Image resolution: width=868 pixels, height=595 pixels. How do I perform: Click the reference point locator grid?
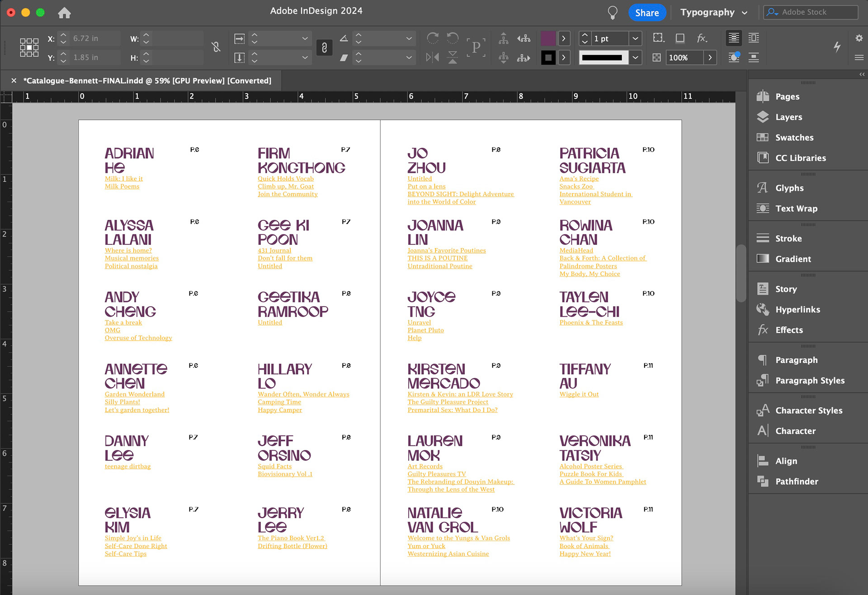(x=29, y=47)
